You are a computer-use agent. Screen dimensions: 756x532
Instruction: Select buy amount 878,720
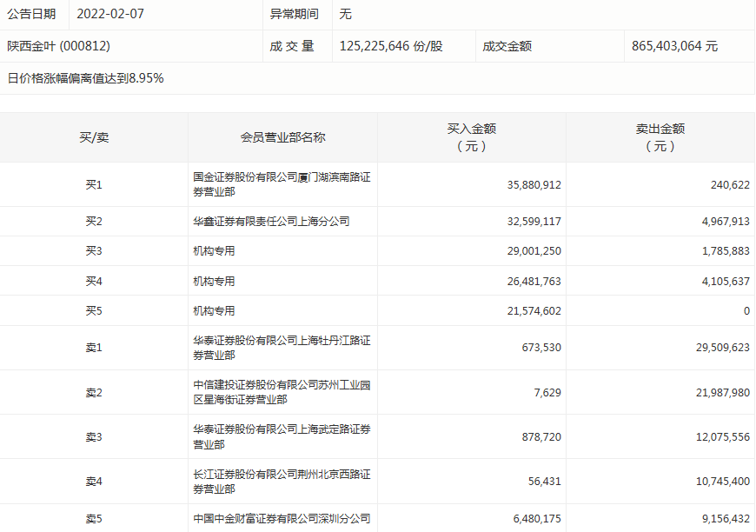541,437
